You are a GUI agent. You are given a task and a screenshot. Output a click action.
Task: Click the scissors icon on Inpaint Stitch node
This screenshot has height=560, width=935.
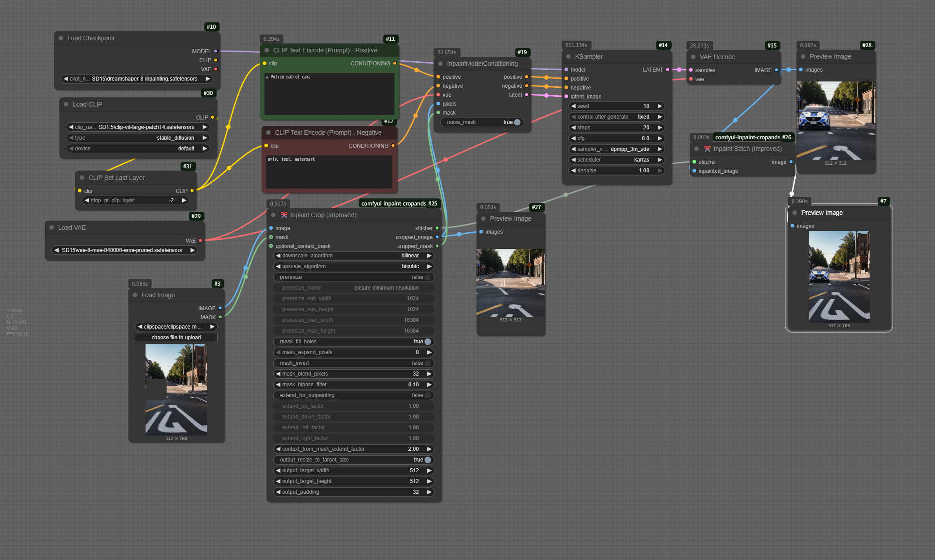click(x=707, y=149)
